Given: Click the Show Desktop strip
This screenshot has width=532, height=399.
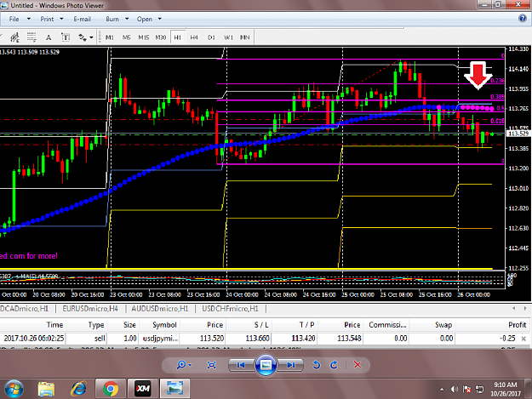Looking at the screenshot, I should pos(529,389).
